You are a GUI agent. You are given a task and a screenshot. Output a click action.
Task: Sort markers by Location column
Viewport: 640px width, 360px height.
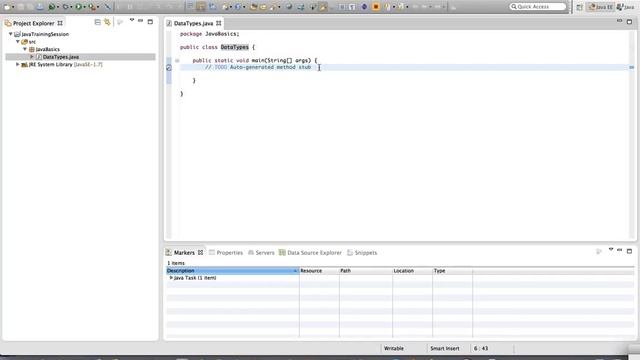(413, 271)
